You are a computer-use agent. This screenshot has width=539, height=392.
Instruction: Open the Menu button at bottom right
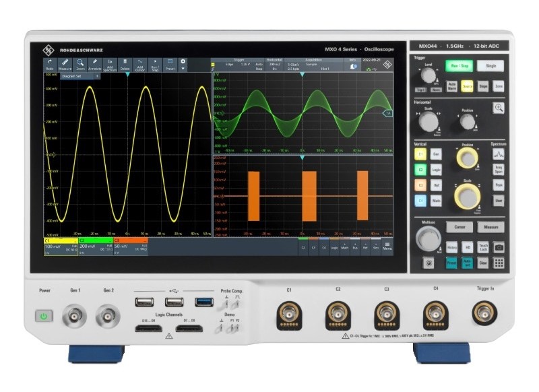click(x=387, y=247)
